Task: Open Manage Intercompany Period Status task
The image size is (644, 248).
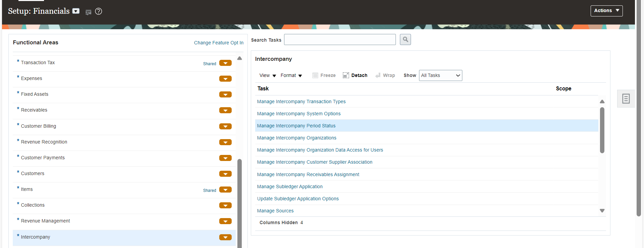Action: click(x=296, y=126)
